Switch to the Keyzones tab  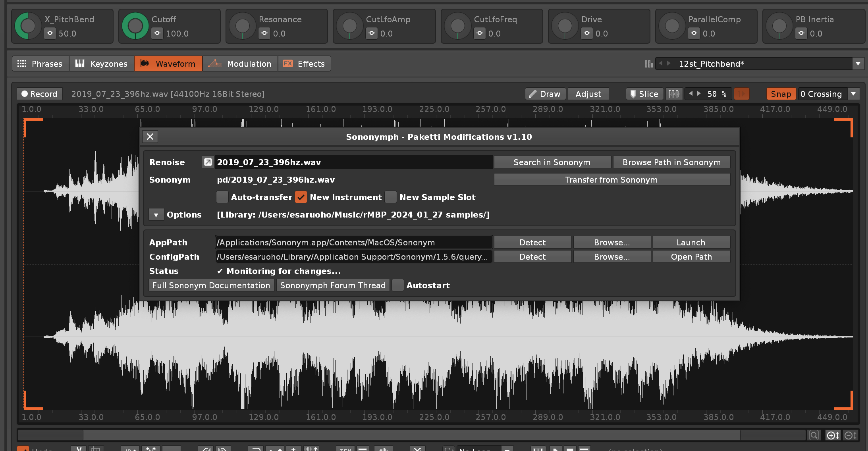point(102,64)
